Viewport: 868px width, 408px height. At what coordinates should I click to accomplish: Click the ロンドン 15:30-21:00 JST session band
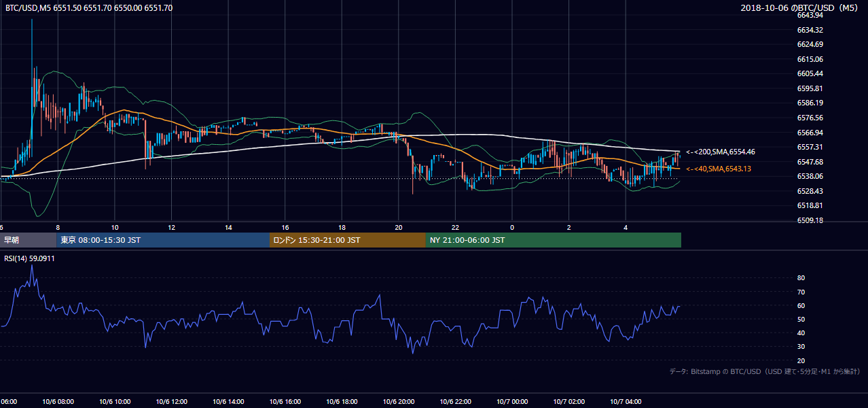tap(348, 239)
